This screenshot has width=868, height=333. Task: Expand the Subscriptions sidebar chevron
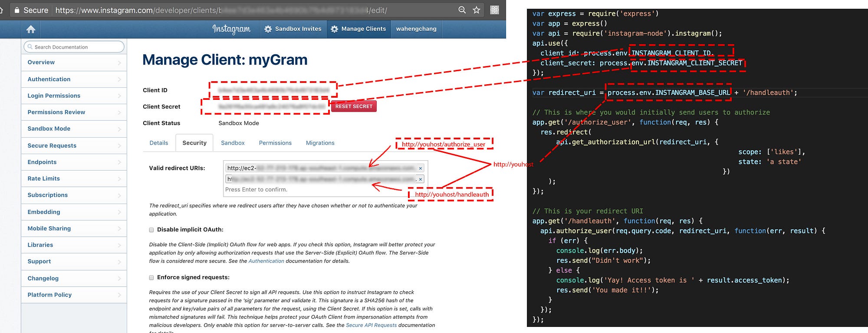coord(119,195)
